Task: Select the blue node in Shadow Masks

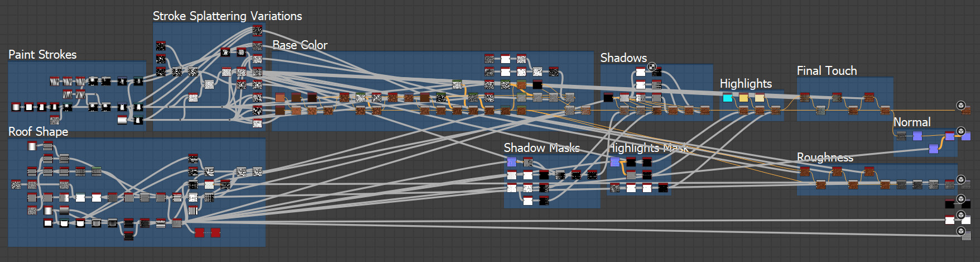Action: [x=512, y=162]
